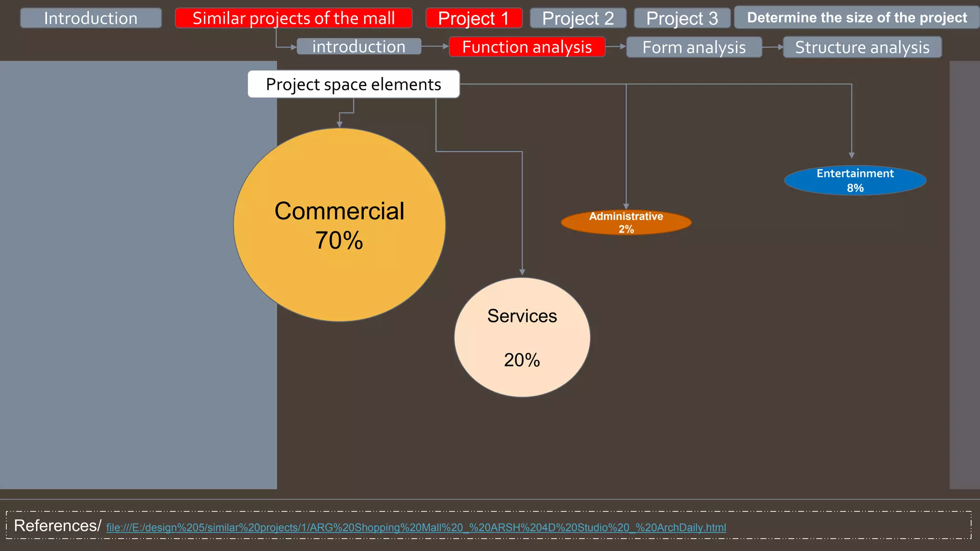Select the Function analysis step
The height and width of the screenshot is (551, 980).
coord(527,47)
